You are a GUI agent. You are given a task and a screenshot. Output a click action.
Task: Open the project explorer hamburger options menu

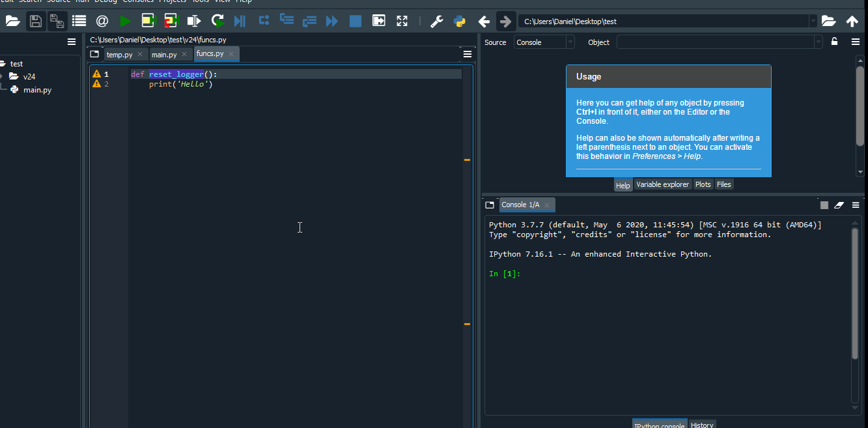tap(72, 42)
